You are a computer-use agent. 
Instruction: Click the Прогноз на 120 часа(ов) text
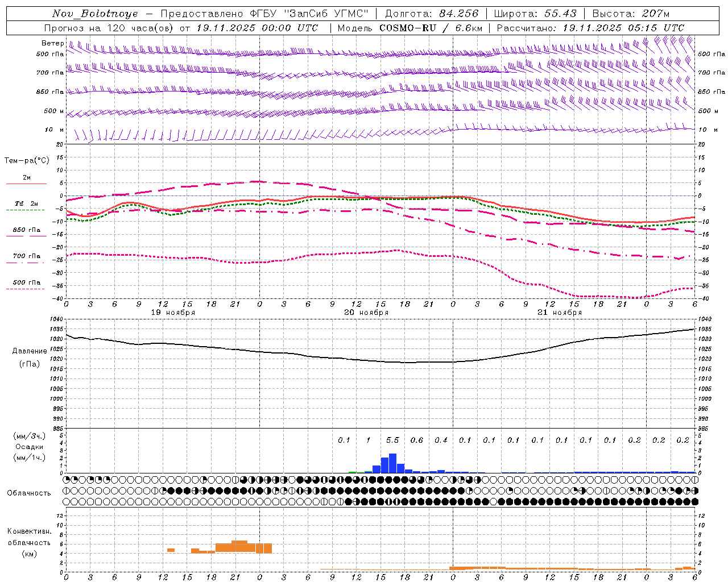110,28
